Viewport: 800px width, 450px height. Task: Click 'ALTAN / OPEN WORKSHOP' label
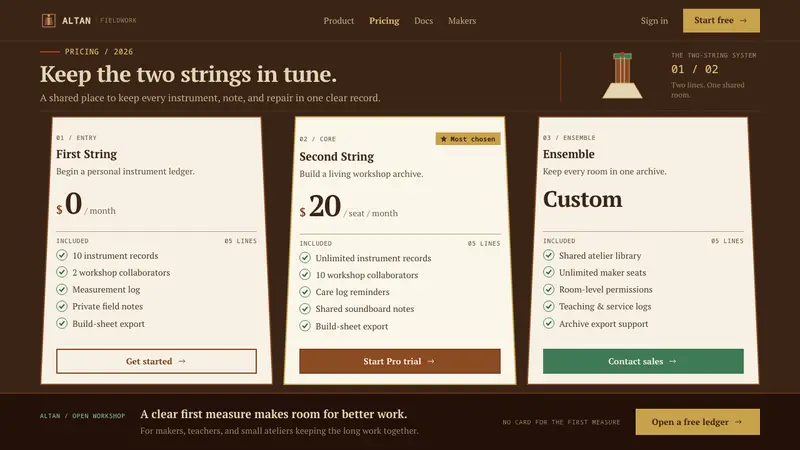point(82,416)
